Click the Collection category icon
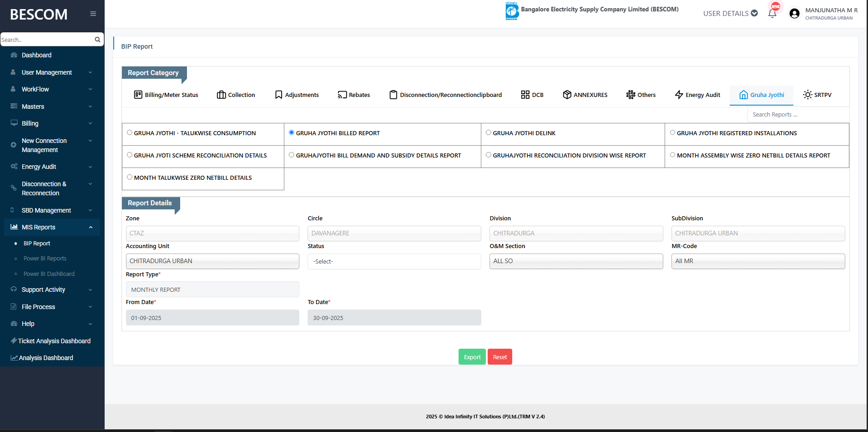The image size is (868, 432). [x=222, y=95]
